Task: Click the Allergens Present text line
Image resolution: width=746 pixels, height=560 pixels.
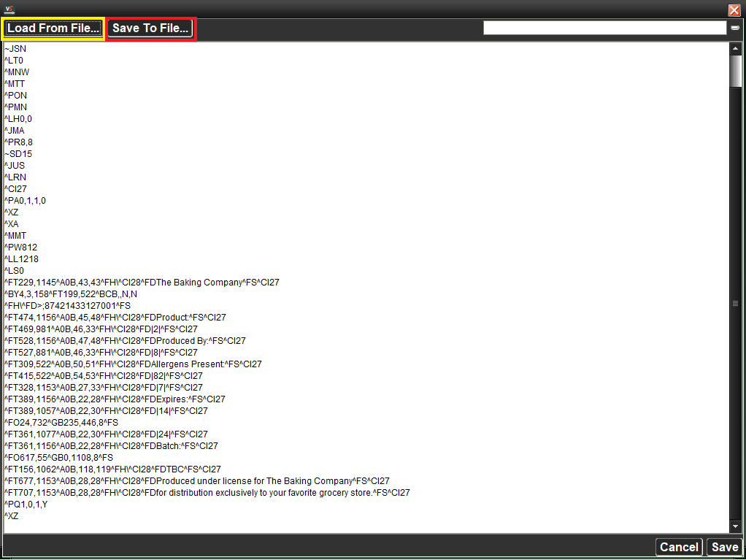Action: (x=133, y=364)
